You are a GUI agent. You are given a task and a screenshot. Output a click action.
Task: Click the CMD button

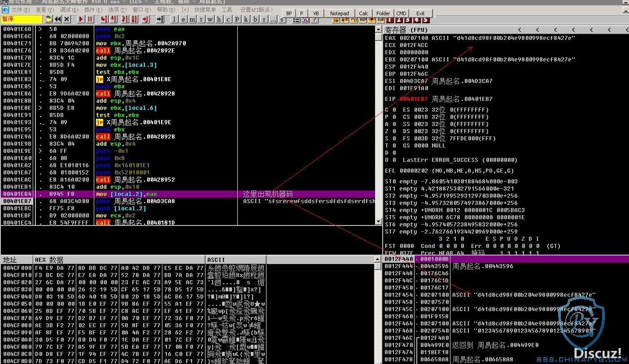pyautogui.click(x=402, y=13)
